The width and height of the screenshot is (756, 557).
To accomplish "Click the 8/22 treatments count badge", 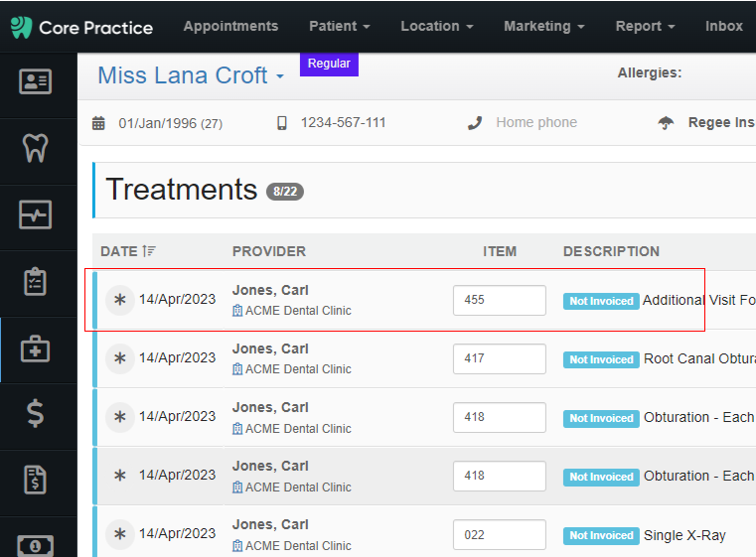I will click(x=285, y=192).
